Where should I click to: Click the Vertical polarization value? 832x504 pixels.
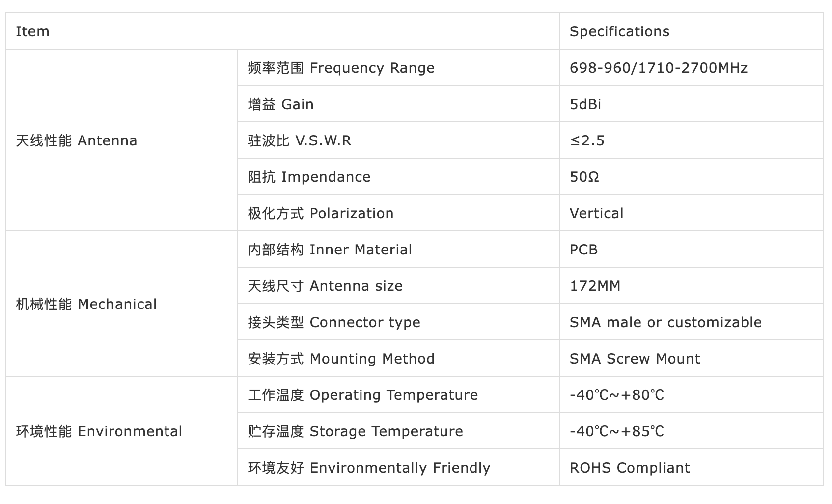pos(596,213)
